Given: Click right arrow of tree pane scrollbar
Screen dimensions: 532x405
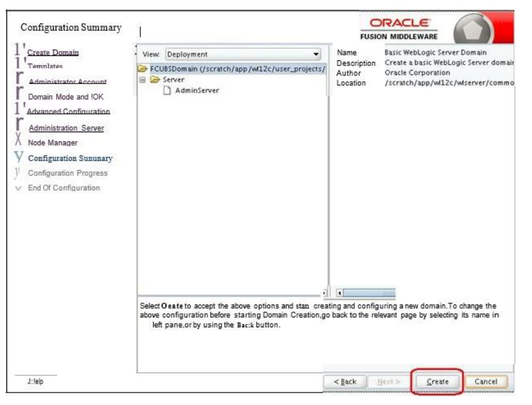Looking at the screenshot, I should pyautogui.click(x=324, y=293).
